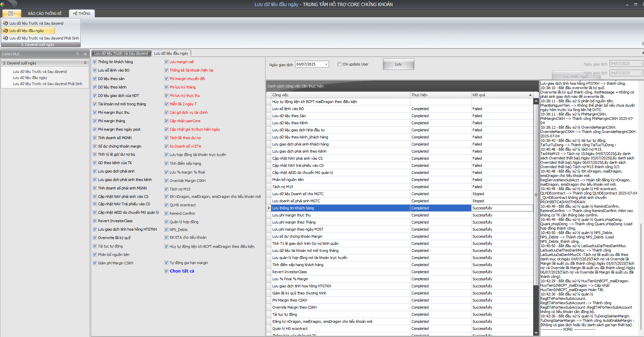This screenshot has width=644, height=337.
Task: Restore down the application window
Action: click(636, 4)
